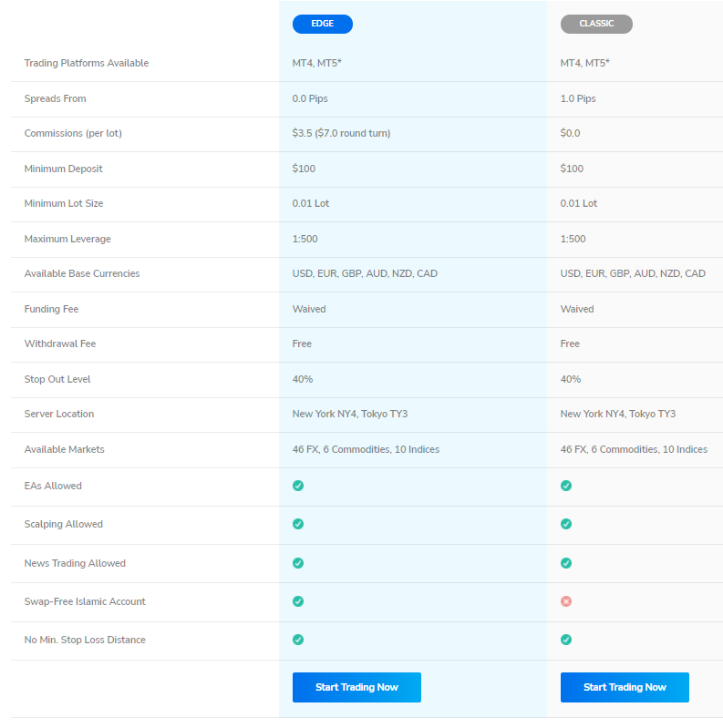Click '$100' minimum deposit in EDGE column

tap(304, 169)
